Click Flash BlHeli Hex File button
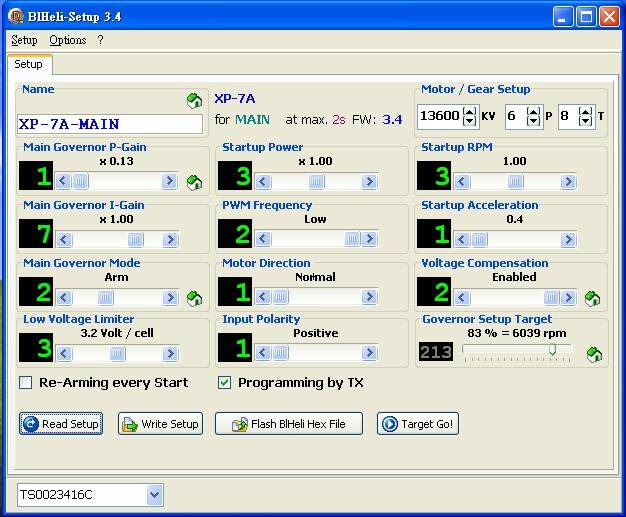The height and width of the screenshot is (517, 626). point(289,424)
